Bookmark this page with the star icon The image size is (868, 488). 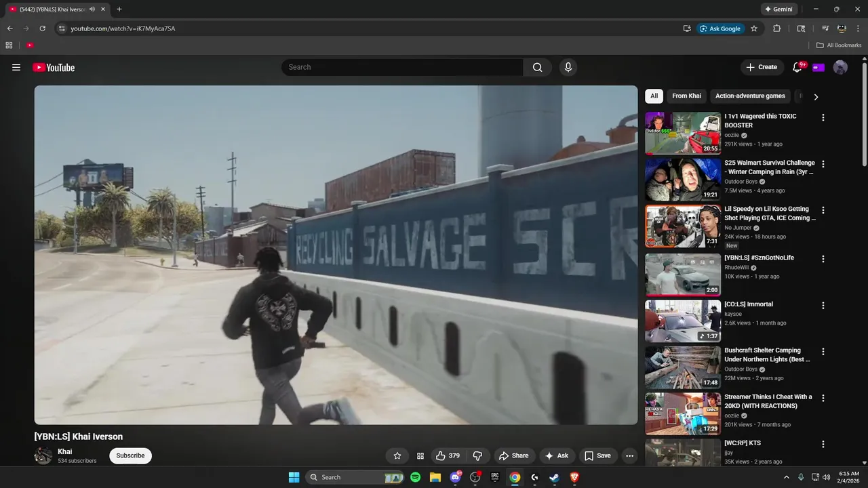pyautogui.click(x=754, y=28)
